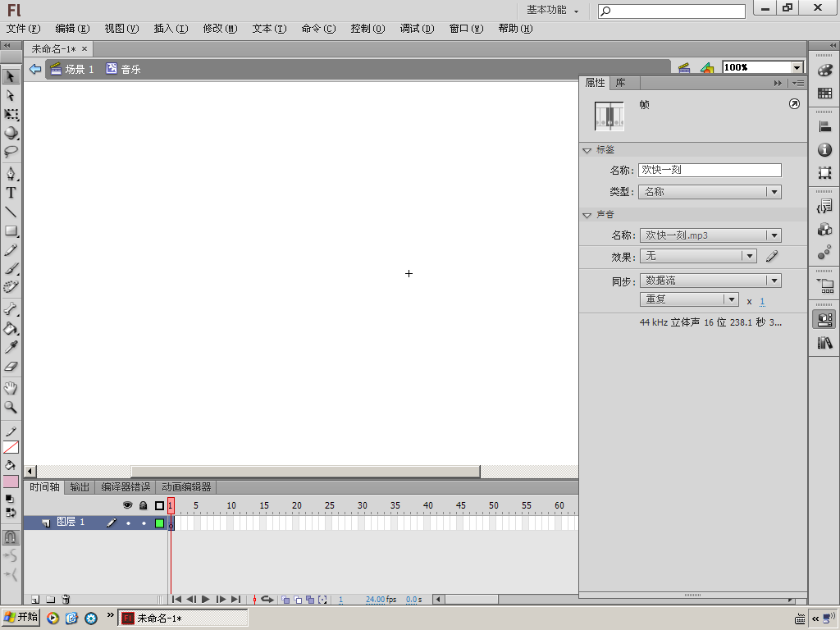Screen dimensions: 840x630
Task: Open the stroke color swatch
Action: click(x=11, y=447)
